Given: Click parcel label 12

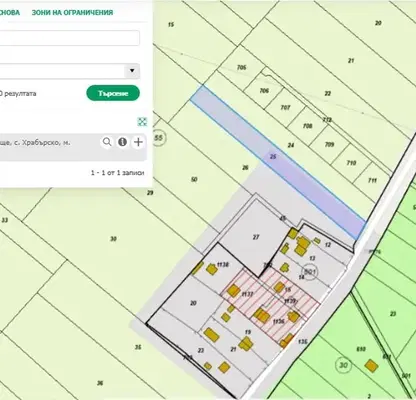Looking at the screenshot, I should click(328, 245).
